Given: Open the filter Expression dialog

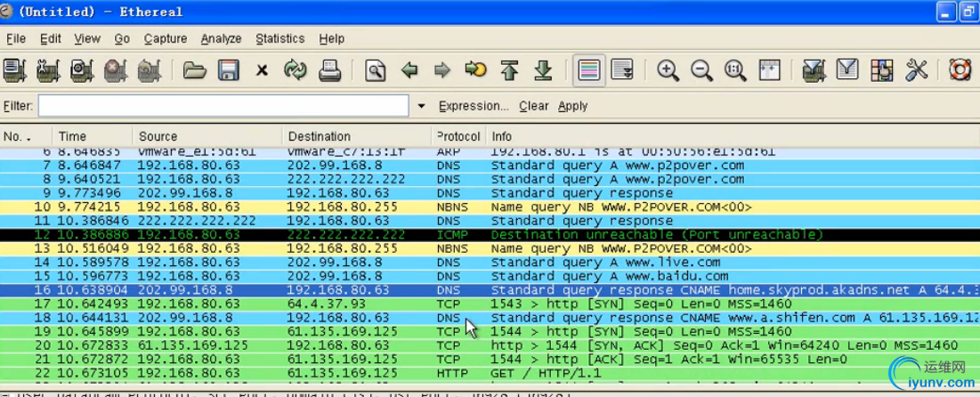Looking at the screenshot, I should 474,106.
